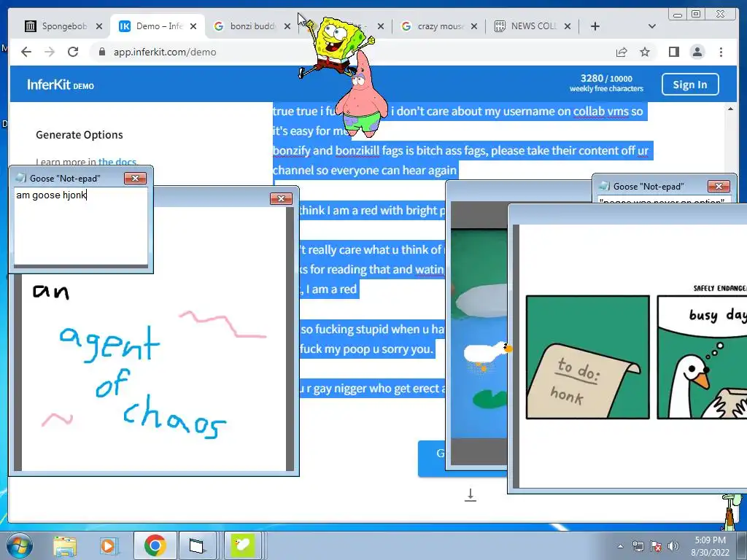Expand the tab search chevron
The width and height of the screenshot is (747, 560).
(x=652, y=26)
